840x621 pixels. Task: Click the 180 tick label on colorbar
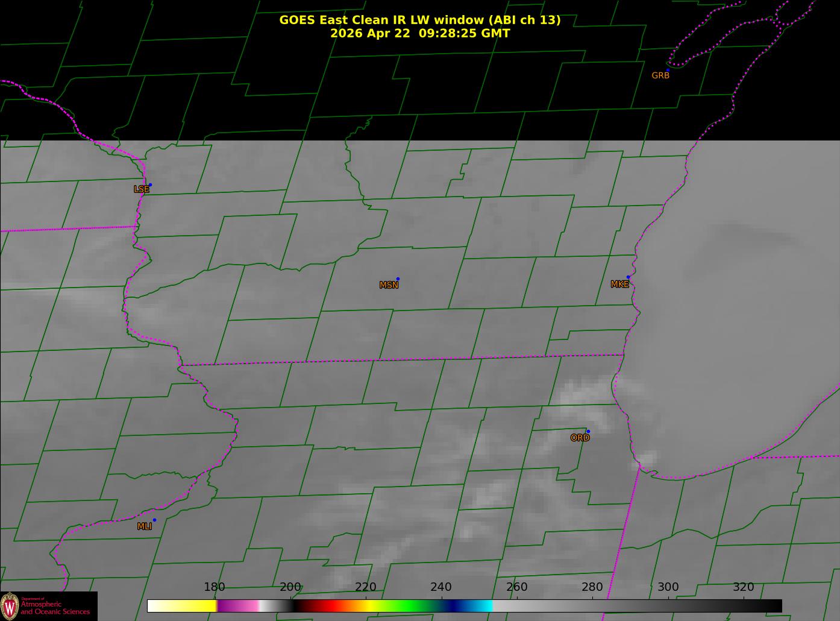point(215,587)
